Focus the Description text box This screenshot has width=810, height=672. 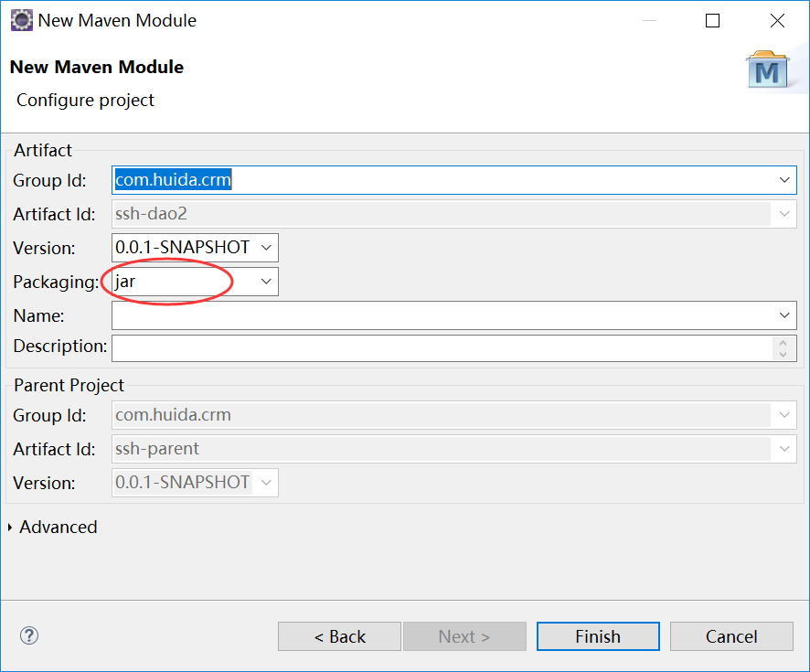click(x=439, y=347)
